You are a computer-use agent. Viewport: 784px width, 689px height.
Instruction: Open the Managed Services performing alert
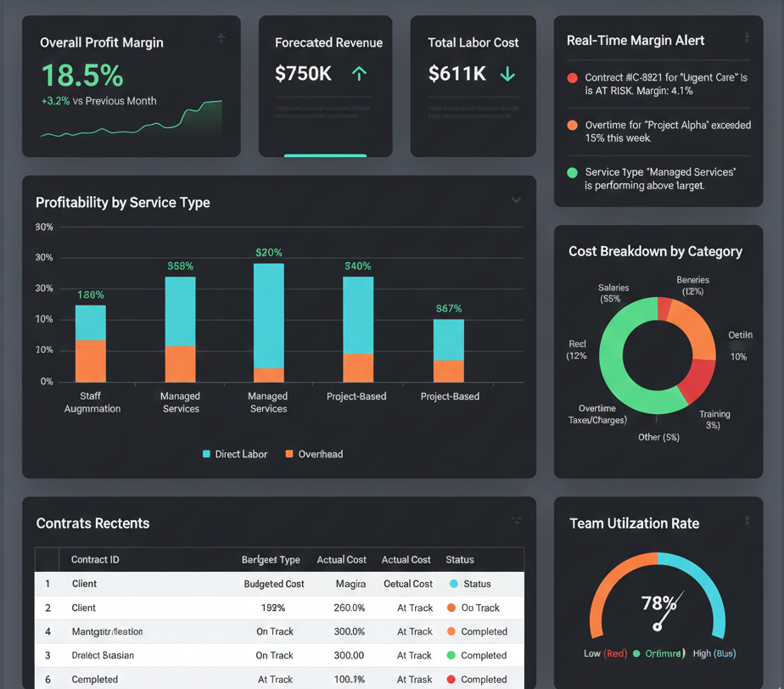[x=659, y=178]
